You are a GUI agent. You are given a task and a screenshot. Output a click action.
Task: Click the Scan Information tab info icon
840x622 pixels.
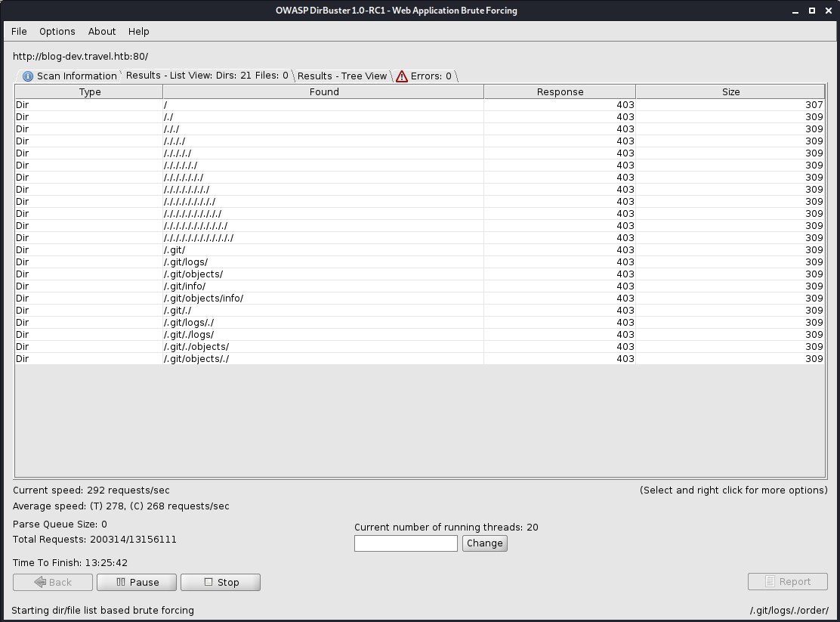(x=28, y=76)
